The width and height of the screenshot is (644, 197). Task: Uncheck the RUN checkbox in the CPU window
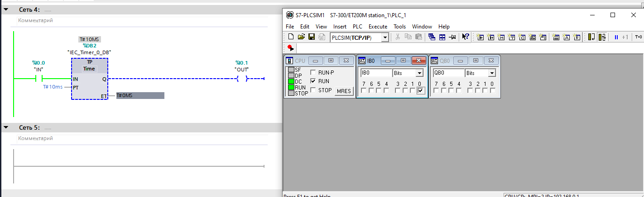click(313, 81)
